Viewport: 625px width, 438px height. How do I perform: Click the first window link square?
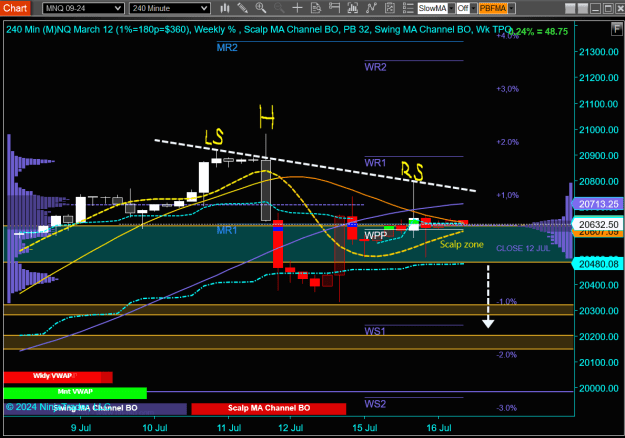click(x=570, y=8)
